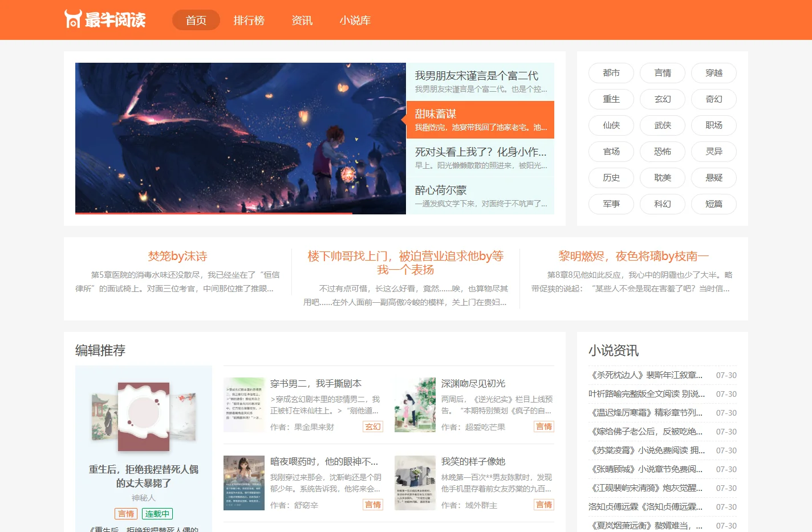This screenshot has height=532, width=812.
Task: Open news item 《江砚裴屿宋清漪》炮灰觉醒
Action: (647, 488)
